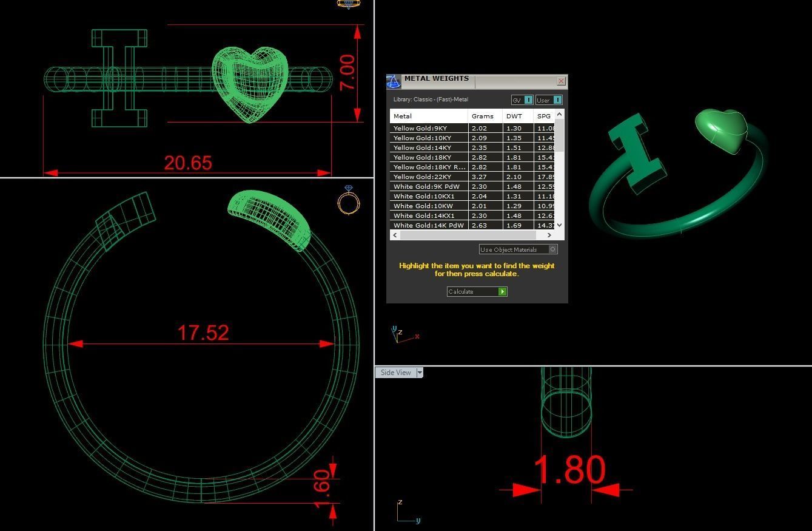Screen dimensions: 812x531
Task: Select the White Gold:10KX1 row
Action: click(x=472, y=196)
